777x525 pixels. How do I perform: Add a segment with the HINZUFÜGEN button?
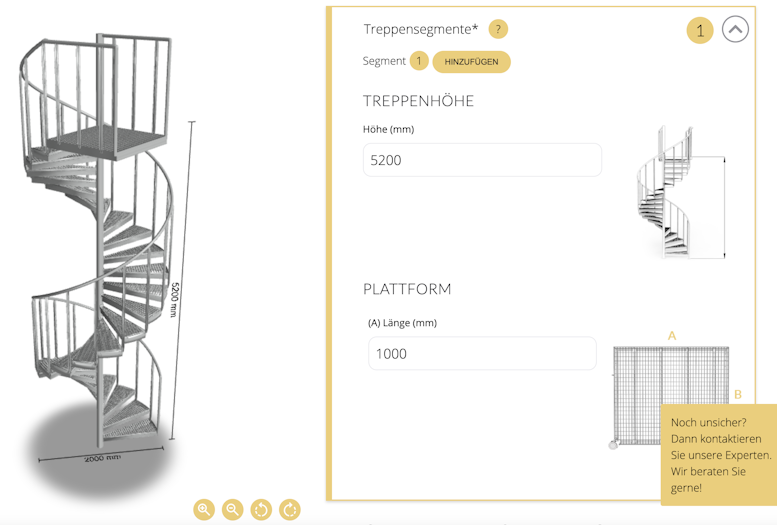(471, 62)
